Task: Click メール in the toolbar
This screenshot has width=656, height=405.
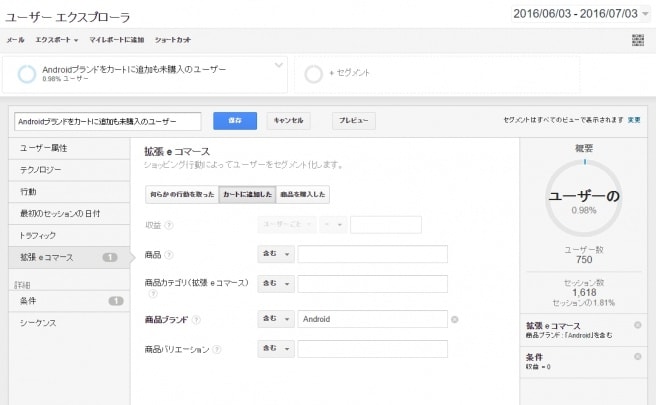Action: pos(15,40)
